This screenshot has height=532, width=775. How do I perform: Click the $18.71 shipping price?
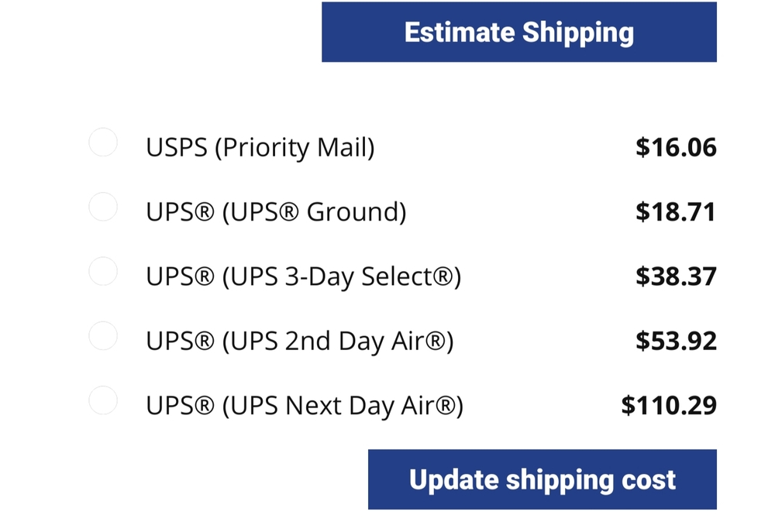click(x=676, y=211)
